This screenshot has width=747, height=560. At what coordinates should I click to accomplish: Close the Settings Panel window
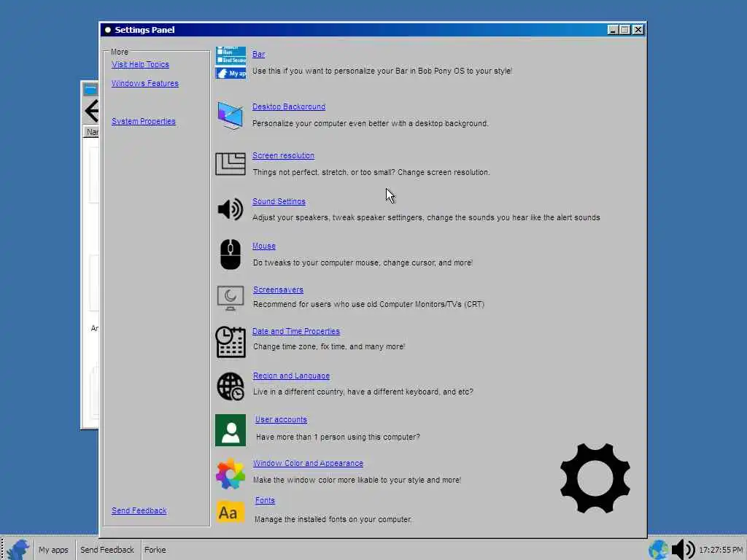coord(638,30)
